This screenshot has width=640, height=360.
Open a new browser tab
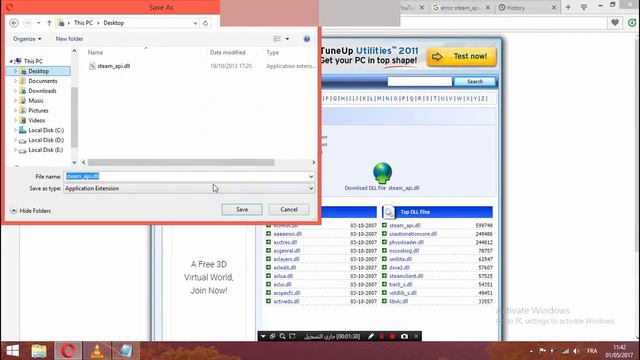pos(568,7)
